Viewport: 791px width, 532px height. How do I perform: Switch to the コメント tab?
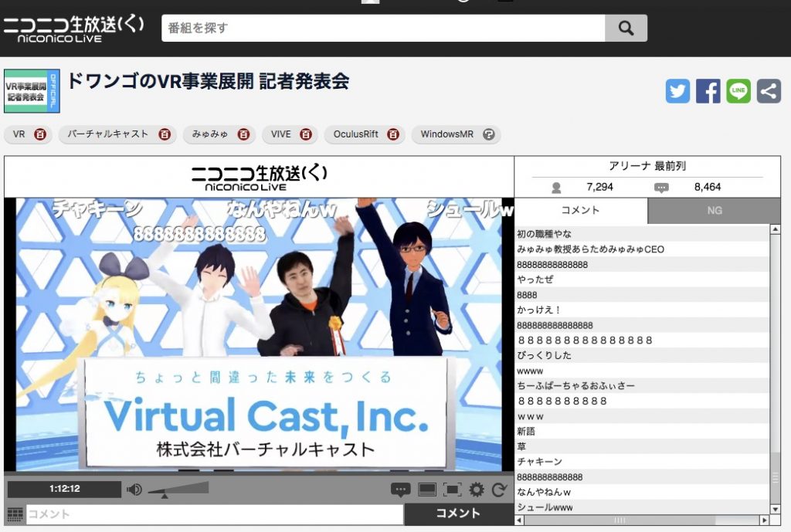[581, 210]
